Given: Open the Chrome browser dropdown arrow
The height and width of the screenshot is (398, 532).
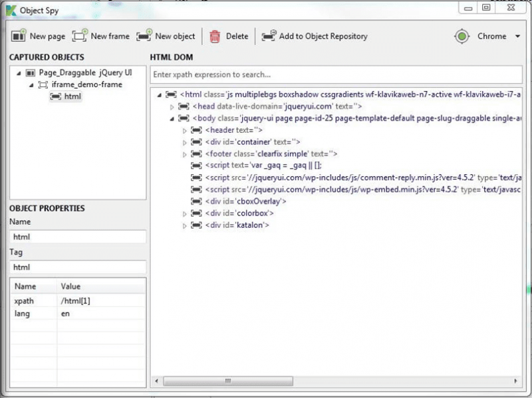Looking at the screenshot, I should pyautogui.click(x=517, y=37).
